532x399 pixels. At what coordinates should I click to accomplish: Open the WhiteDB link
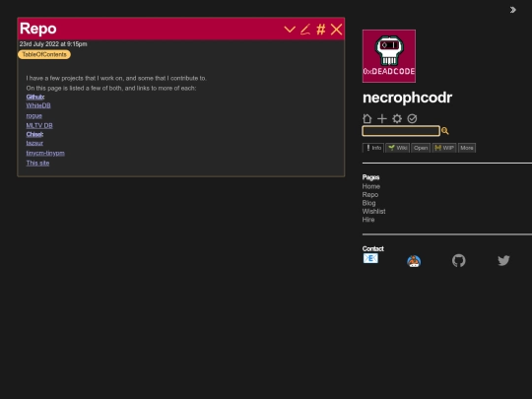38,105
